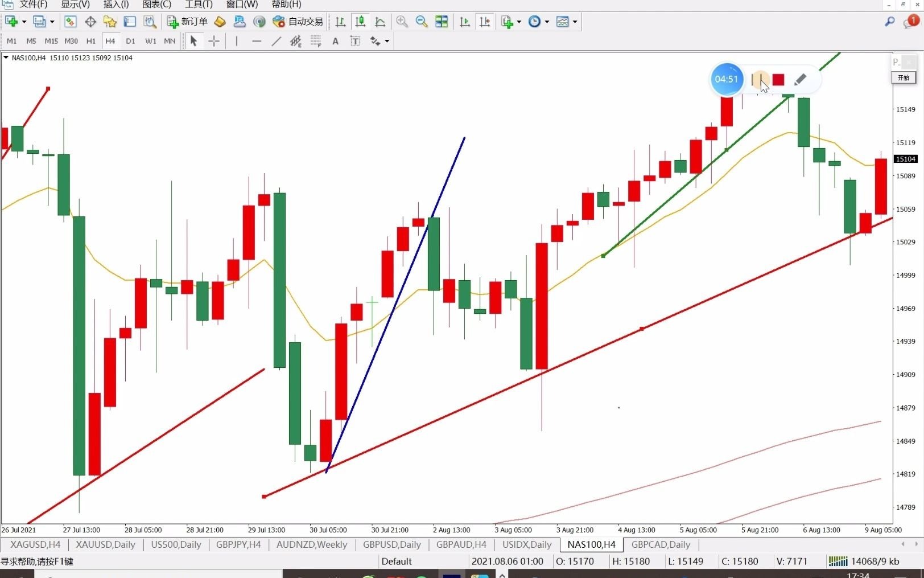
Task: Switch to the XAUUSD,Daily tab
Action: click(x=105, y=544)
